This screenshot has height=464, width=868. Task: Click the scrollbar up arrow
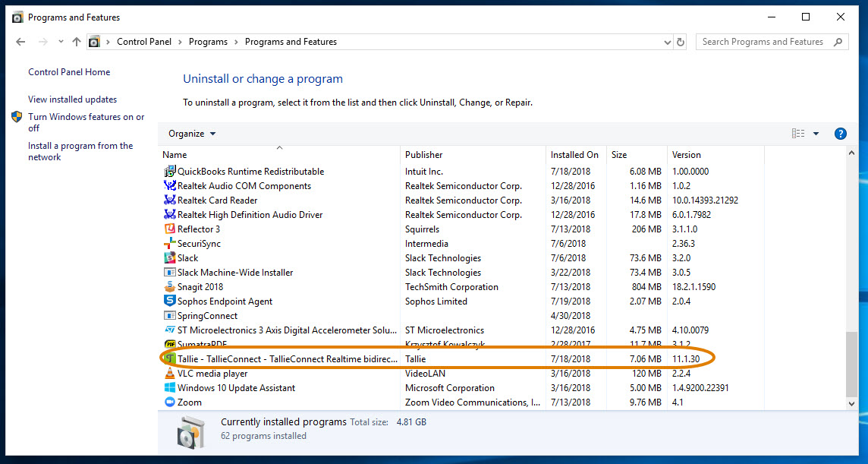tap(852, 153)
